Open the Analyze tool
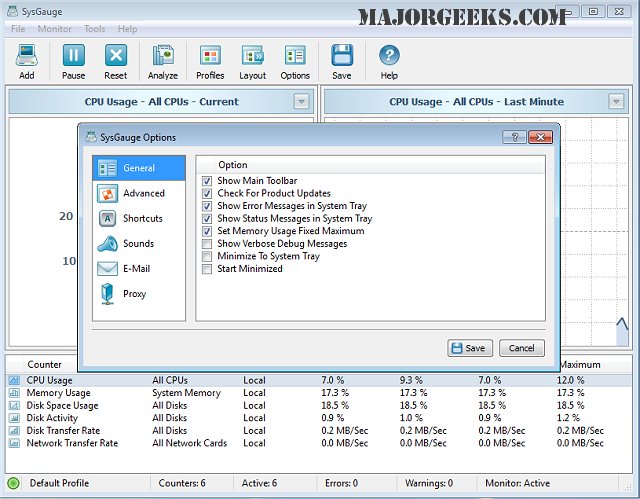 point(162,61)
